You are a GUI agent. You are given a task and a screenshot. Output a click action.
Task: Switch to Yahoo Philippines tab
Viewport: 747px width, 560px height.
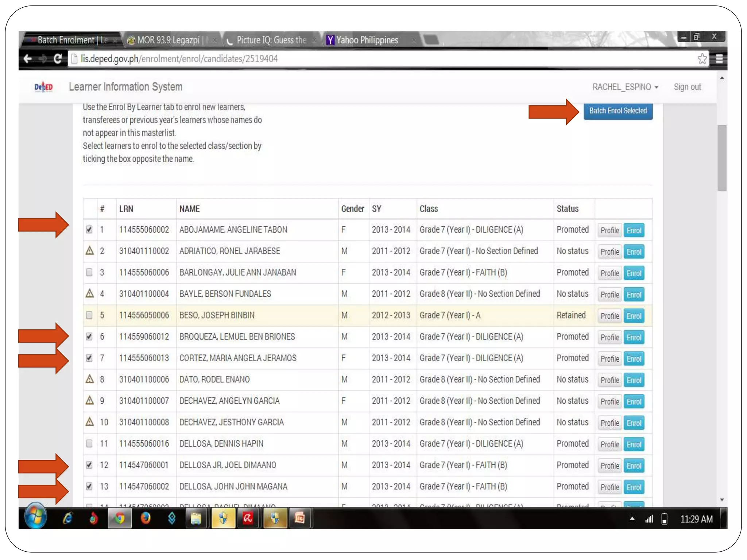367,40
